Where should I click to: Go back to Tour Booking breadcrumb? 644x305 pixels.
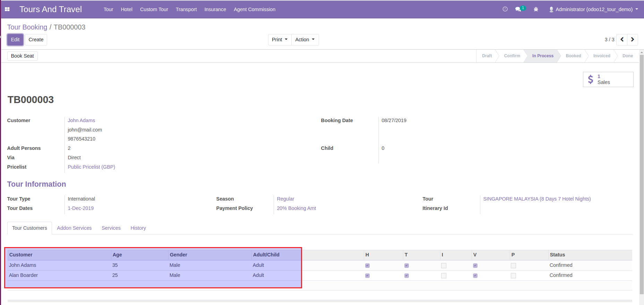tap(27, 27)
